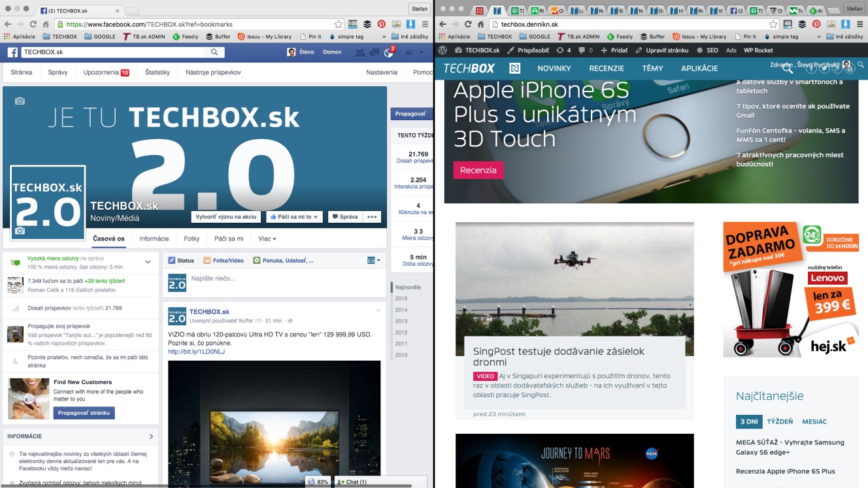Click the updates icon showing 4 in the admin bar

[x=563, y=50]
